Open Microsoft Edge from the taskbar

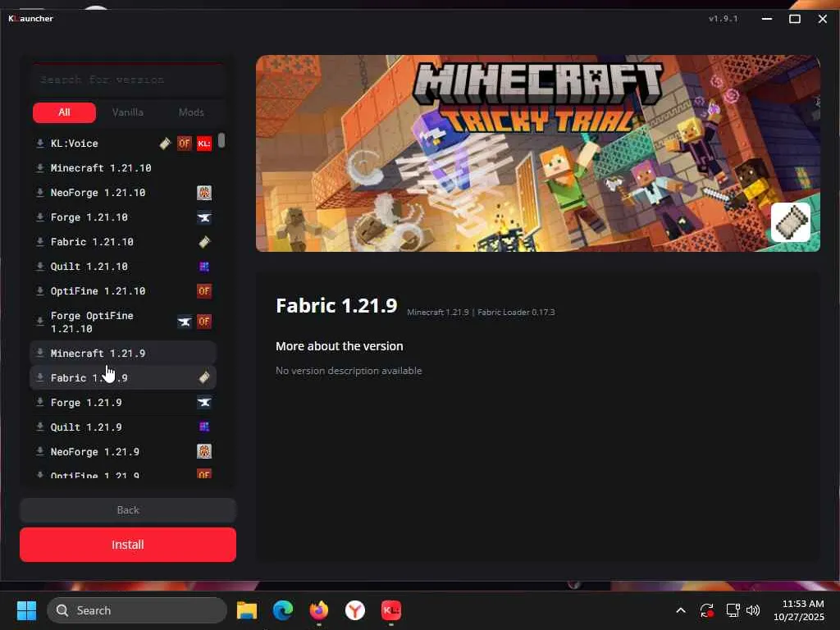coord(283,610)
